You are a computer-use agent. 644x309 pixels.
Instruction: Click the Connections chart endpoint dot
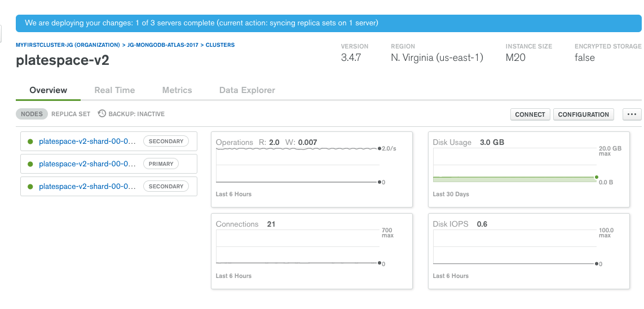tap(380, 263)
